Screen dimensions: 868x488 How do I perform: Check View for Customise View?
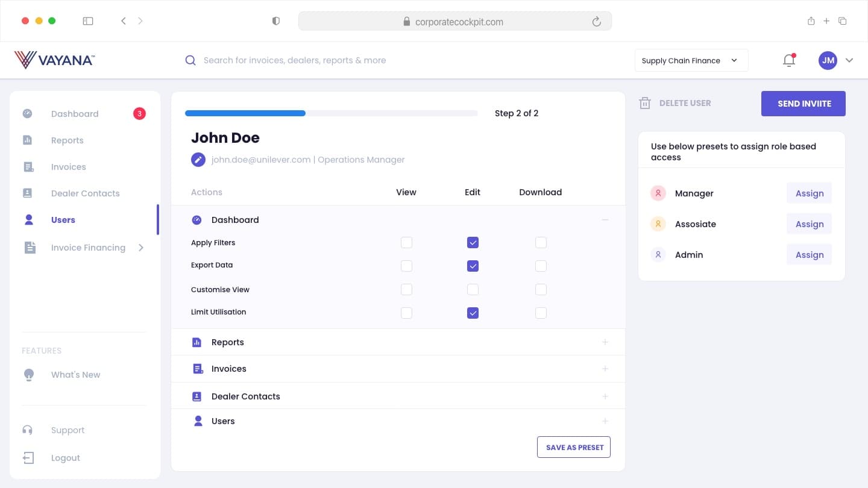[407, 290]
